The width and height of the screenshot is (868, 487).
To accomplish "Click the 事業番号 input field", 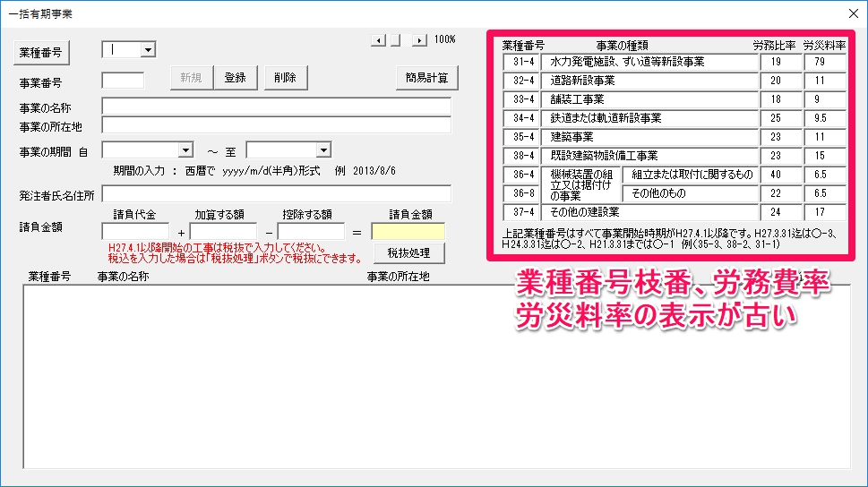I will pos(123,81).
